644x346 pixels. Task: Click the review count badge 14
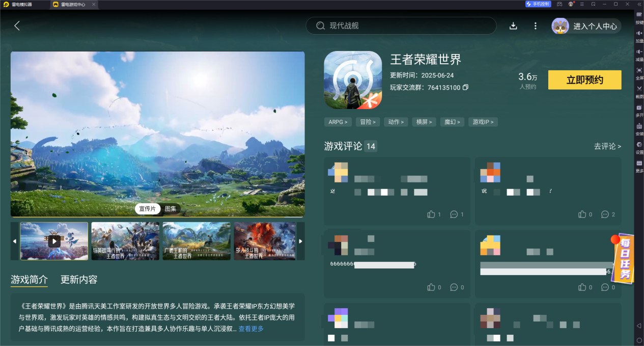pos(371,146)
